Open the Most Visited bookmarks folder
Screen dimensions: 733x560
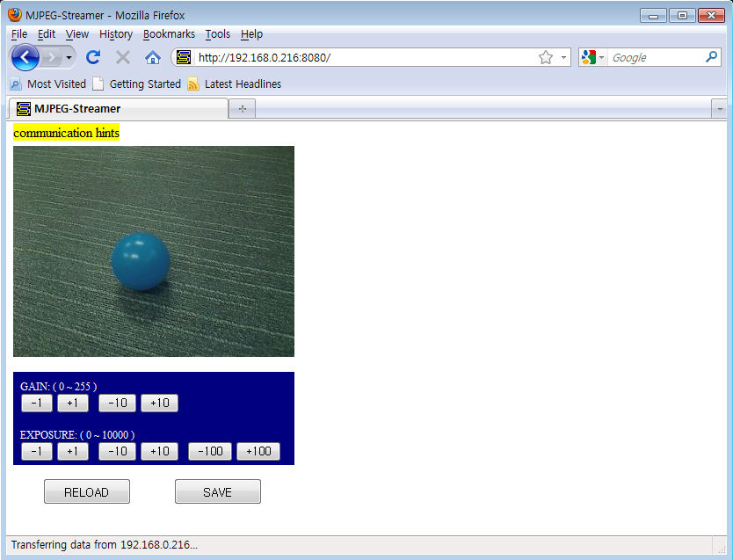click(x=48, y=84)
